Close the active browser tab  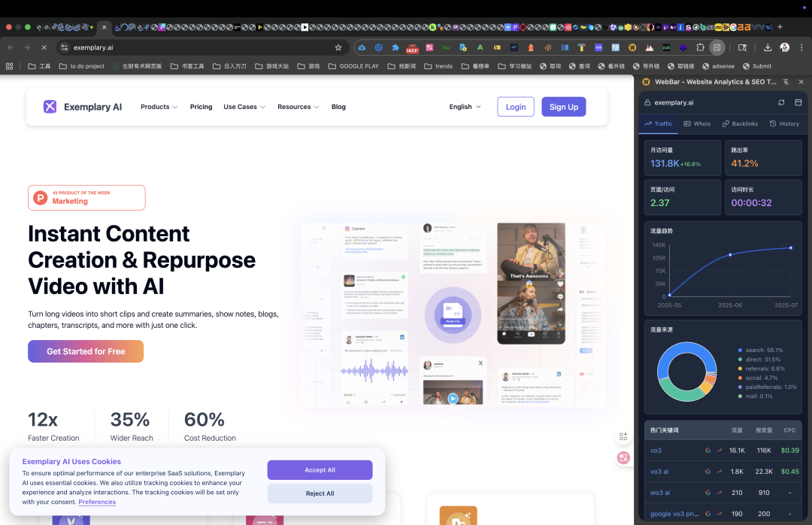coord(104,28)
